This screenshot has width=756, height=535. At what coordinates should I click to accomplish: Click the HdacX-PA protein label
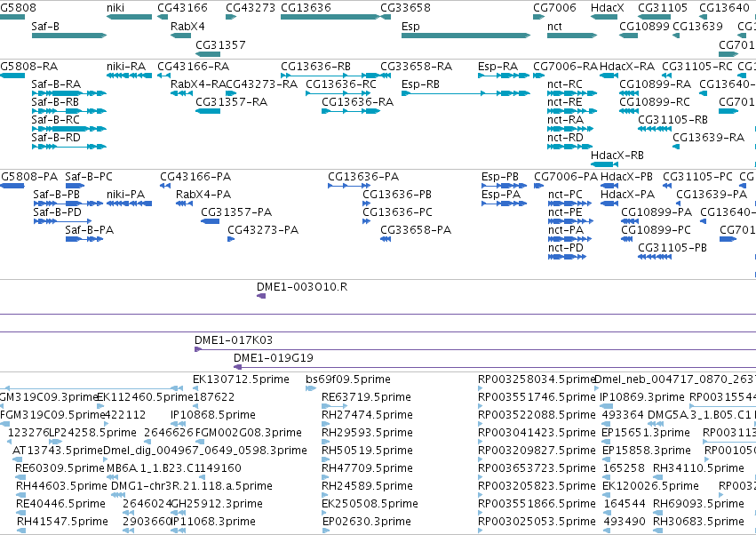coord(627,195)
